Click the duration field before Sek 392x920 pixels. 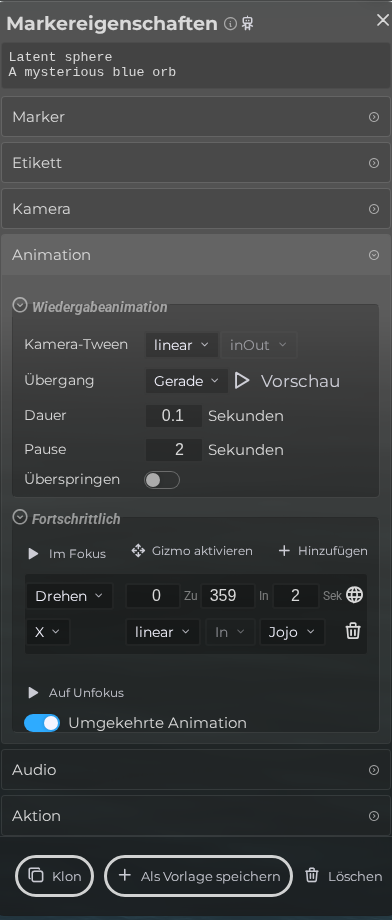click(x=296, y=596)
